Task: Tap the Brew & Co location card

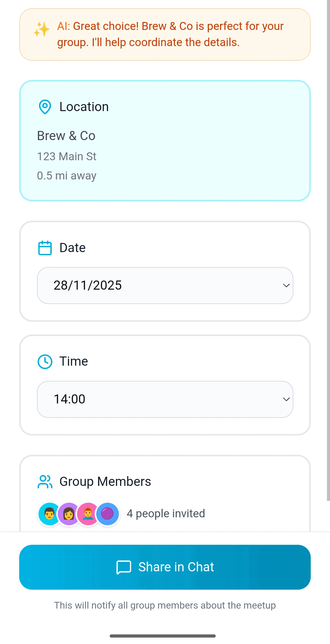Action: pyautogui.click(x=165, y=141)
